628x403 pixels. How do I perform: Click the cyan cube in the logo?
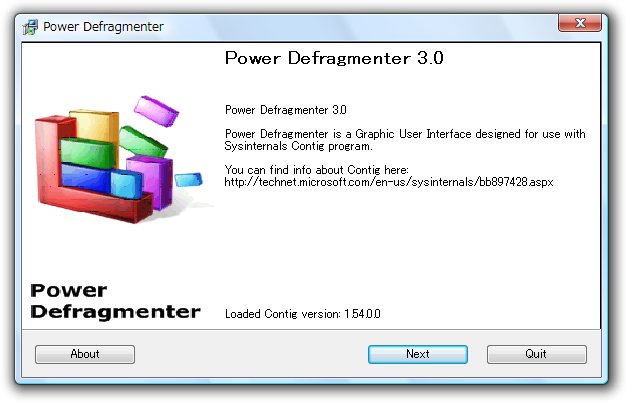126,184
